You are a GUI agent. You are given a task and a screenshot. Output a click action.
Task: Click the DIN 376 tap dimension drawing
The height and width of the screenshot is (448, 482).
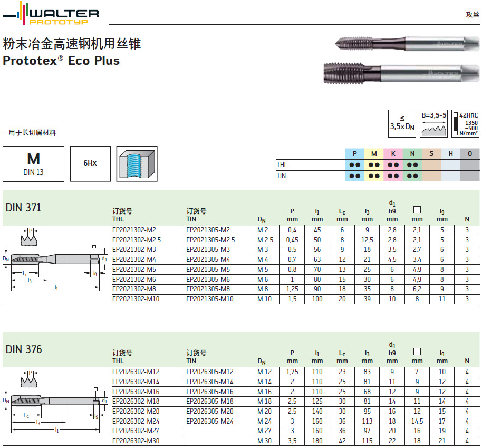click(56, 410)
